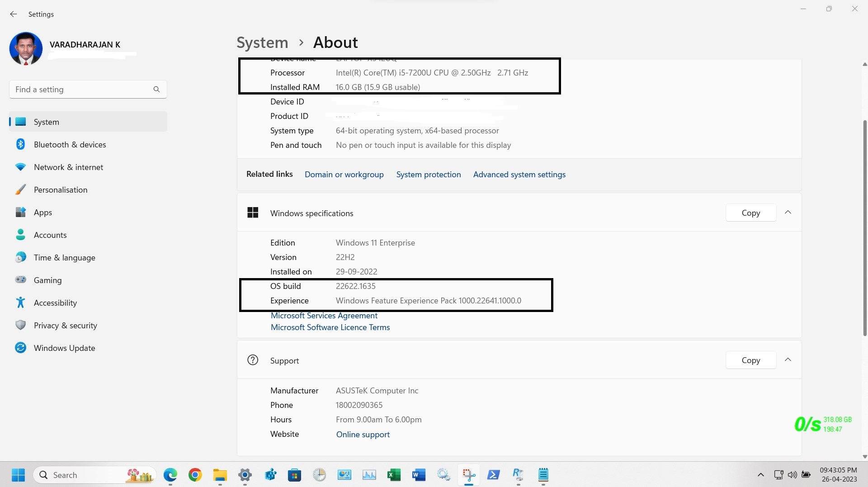This screenshot has width=868, height=487.
Task: Open Domain or workgroup link
Action: (x=344, y=175)
